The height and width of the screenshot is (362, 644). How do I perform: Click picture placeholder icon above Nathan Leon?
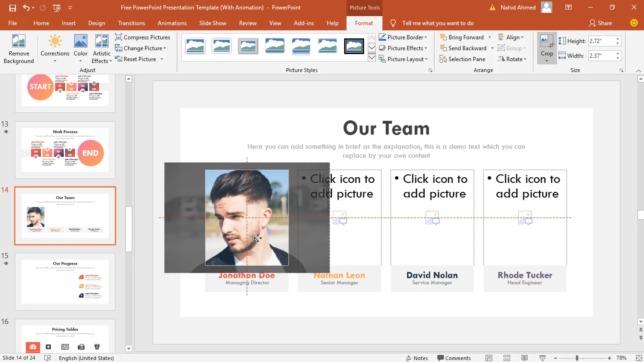pos(339,218)
